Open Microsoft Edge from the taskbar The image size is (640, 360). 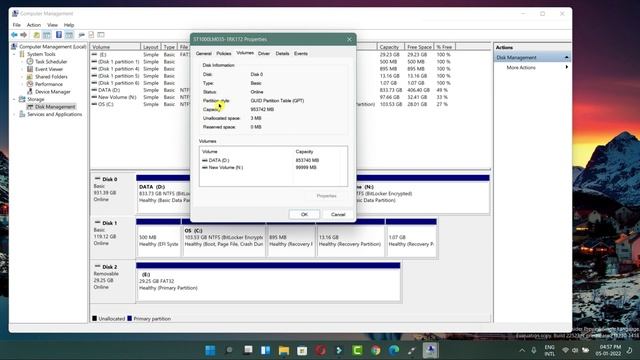[394, 350]
